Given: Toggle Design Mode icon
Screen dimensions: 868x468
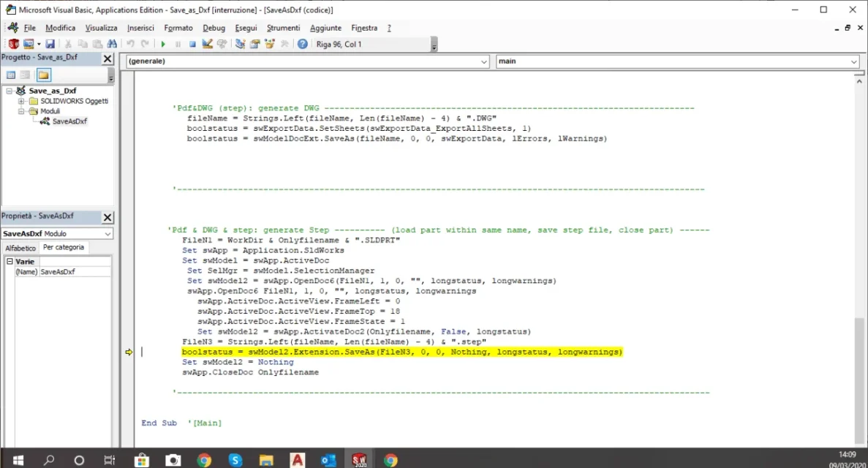Looking at the screenshot, I should tap(207, 44).
